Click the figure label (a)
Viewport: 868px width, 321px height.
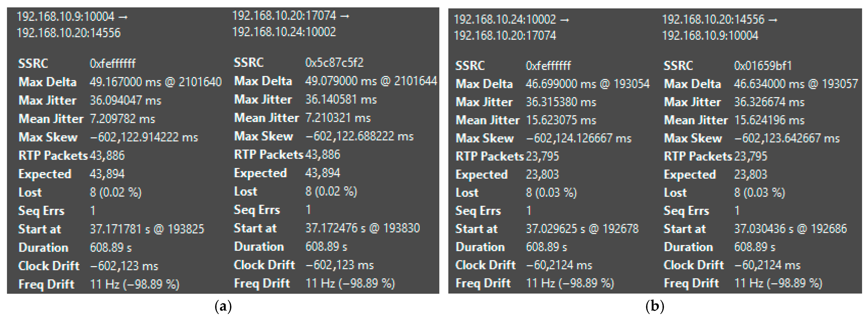click(223, 306)
